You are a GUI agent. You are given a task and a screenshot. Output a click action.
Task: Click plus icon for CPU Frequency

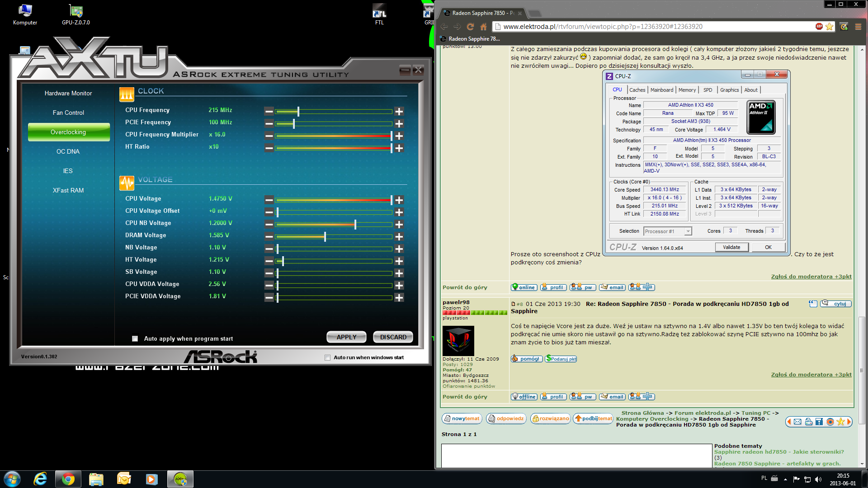(399, 111)
